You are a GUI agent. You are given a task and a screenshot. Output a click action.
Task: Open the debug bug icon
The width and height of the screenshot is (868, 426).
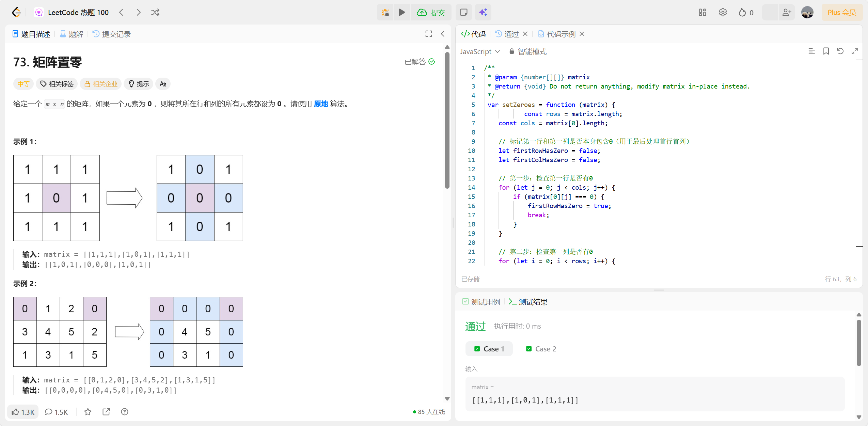click(x=385, y=13)
